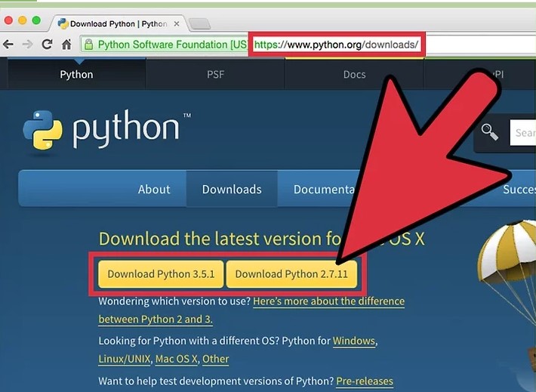Close the Download Python tab

(177, 24)
